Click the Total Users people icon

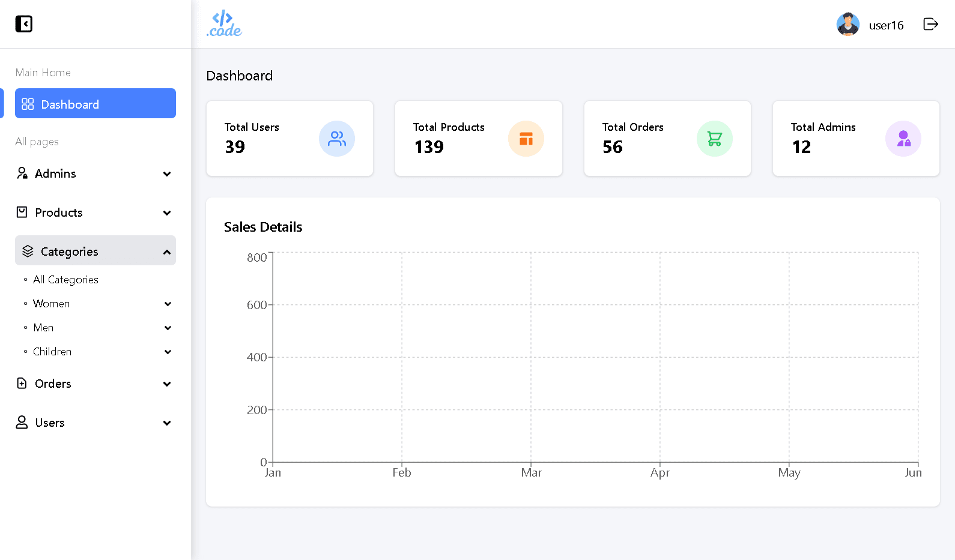(x=337, y=139)
